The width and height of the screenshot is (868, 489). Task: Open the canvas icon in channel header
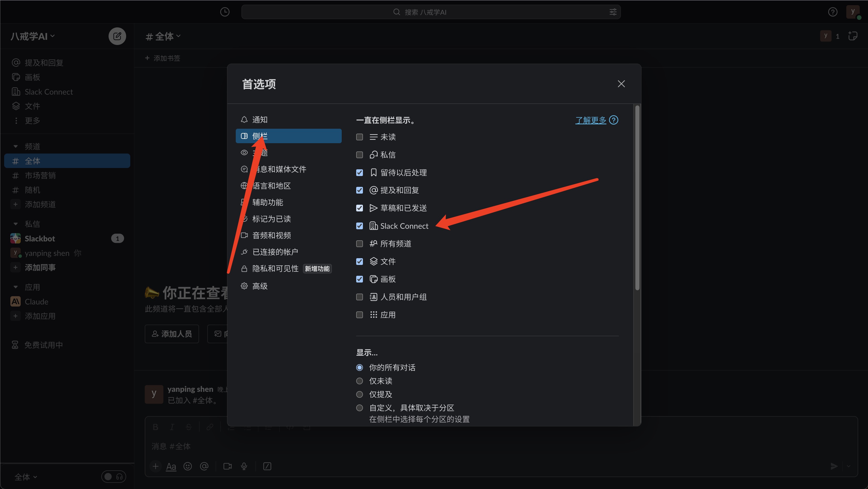852,36
